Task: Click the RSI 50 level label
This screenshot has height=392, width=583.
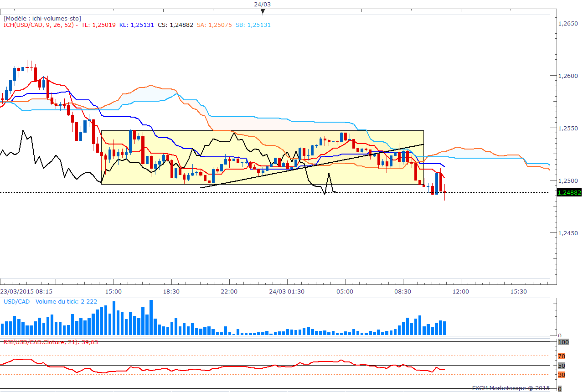Action: [562, 366]
